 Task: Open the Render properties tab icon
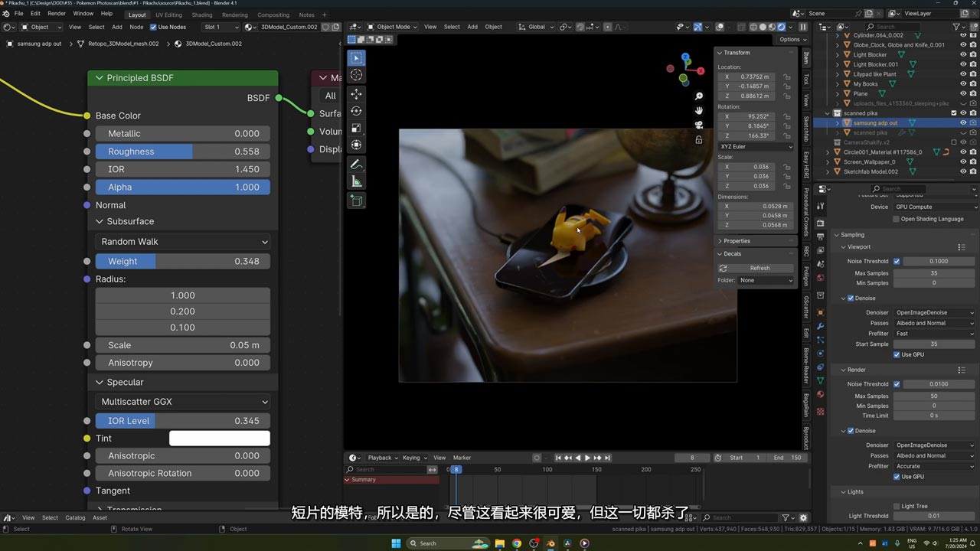point(821,223)
